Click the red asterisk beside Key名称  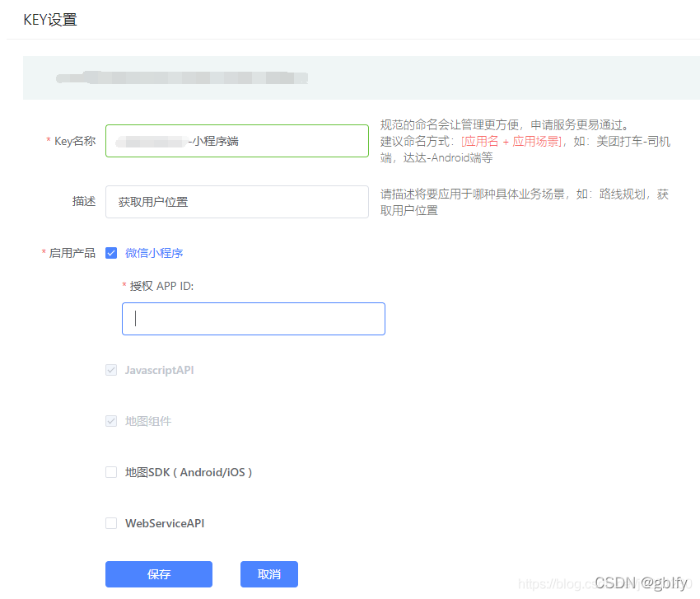[x=48, y=141]
